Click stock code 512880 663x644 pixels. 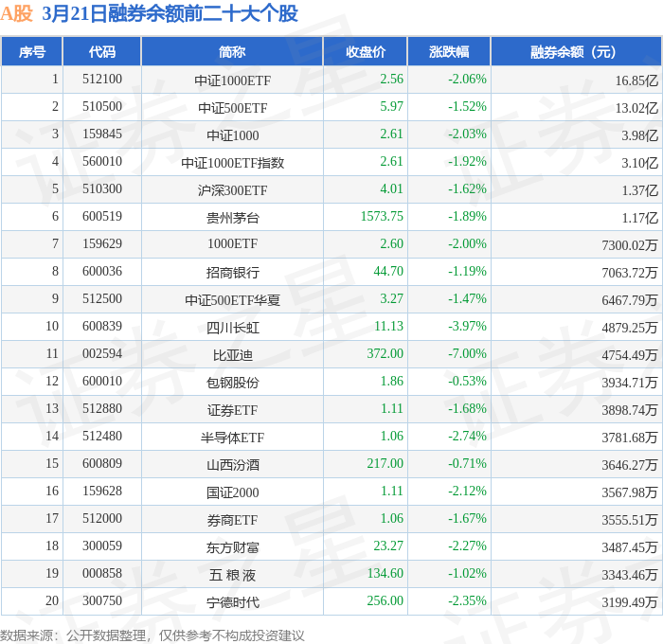tap(102, 408)
